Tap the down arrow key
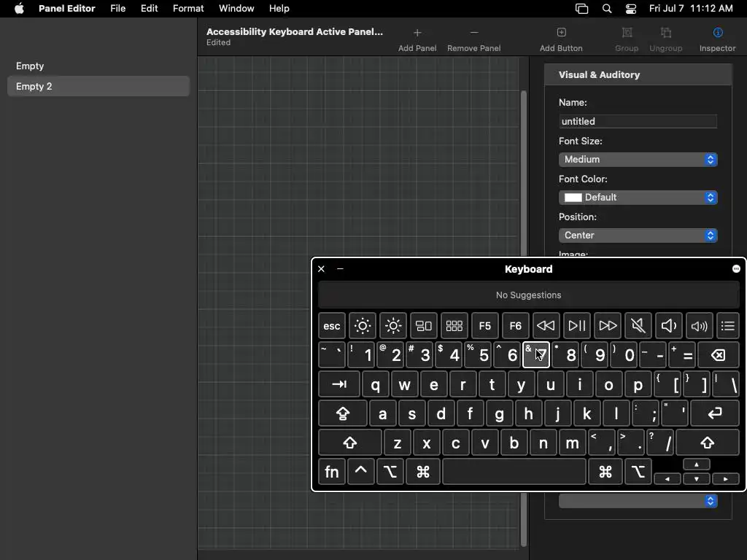 697,478
